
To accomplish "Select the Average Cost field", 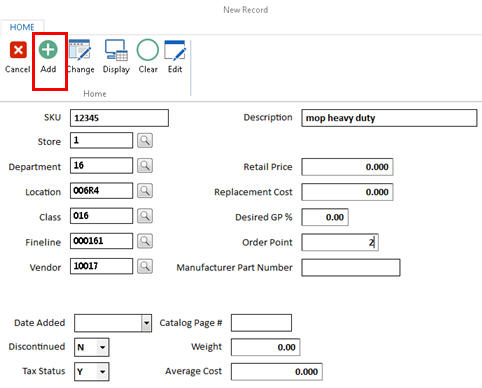I will (x=277, y=372).
